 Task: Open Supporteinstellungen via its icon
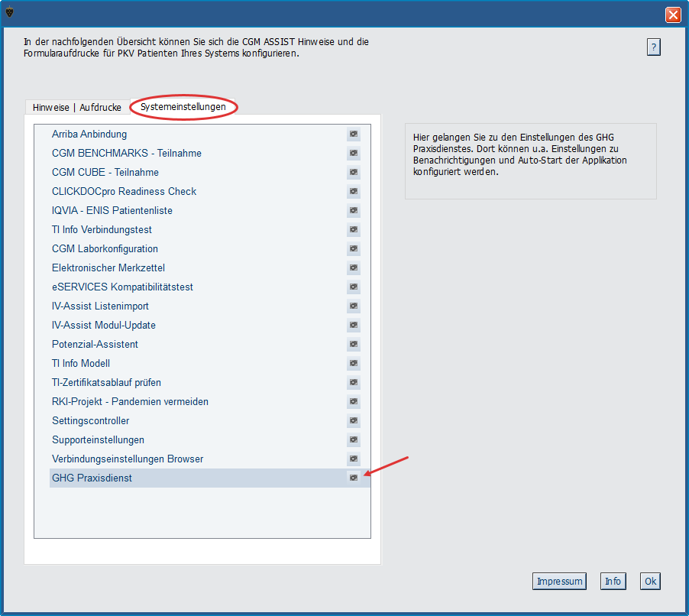point(354,440)
